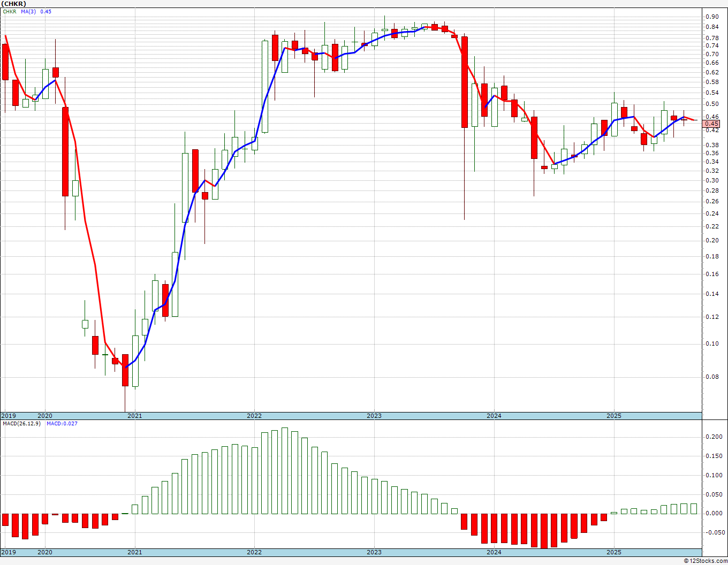Click the 0.050 MACD axis label
Viewport: 728px width, 565px height.
714,494
